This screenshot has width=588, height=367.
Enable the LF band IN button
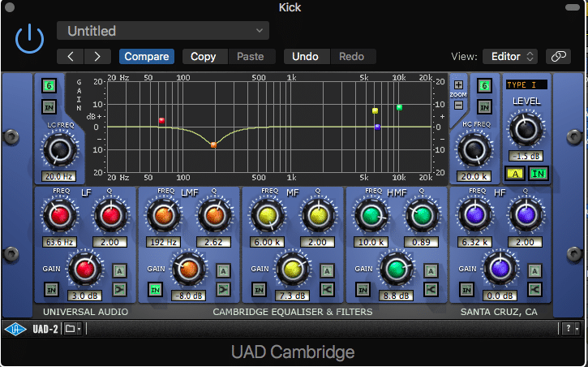pyautogui.click(x=51, y=290)
